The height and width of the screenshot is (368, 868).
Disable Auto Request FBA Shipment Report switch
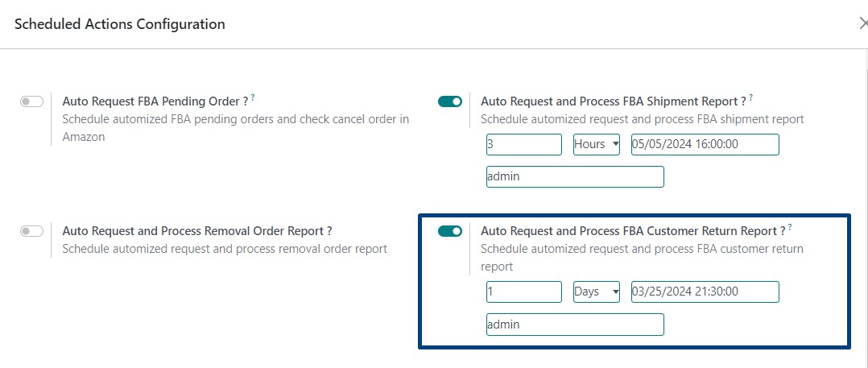click(449, 101)
